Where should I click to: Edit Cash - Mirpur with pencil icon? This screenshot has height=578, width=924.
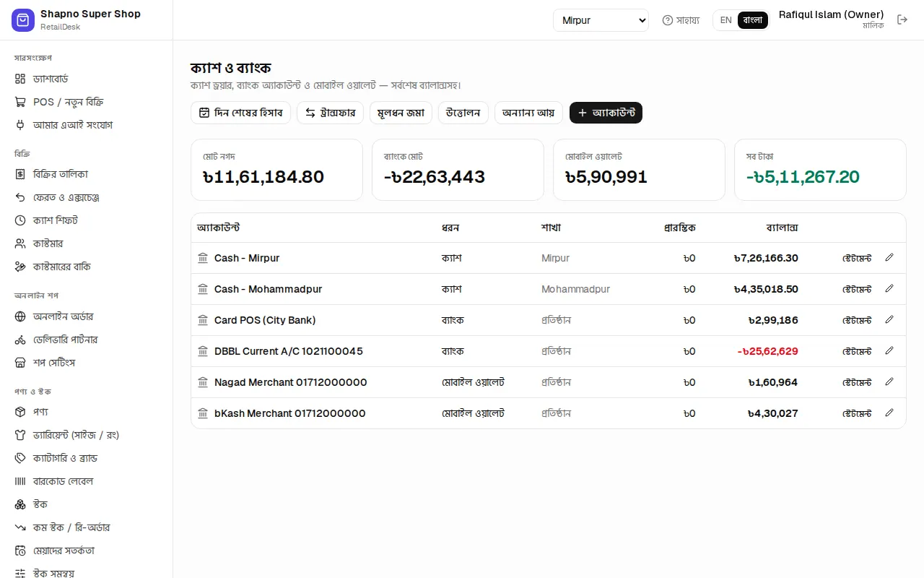click(x=889, y=257)
